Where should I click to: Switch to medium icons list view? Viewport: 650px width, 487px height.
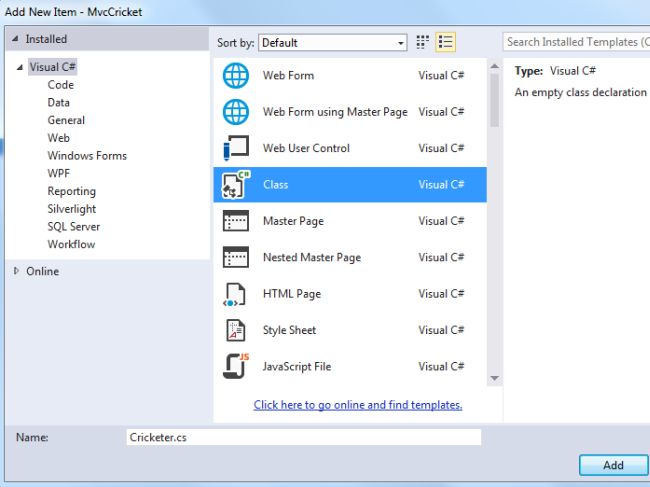click(446, 42)
